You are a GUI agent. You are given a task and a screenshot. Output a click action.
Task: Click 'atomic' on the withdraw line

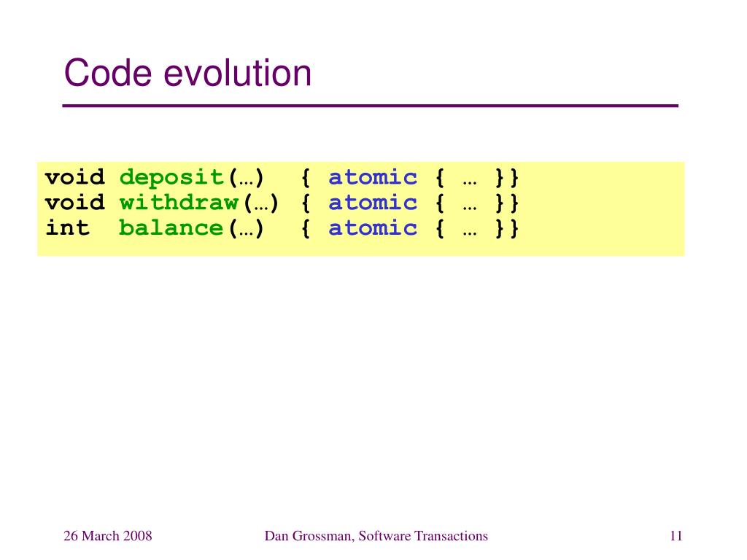coord(373,203)
